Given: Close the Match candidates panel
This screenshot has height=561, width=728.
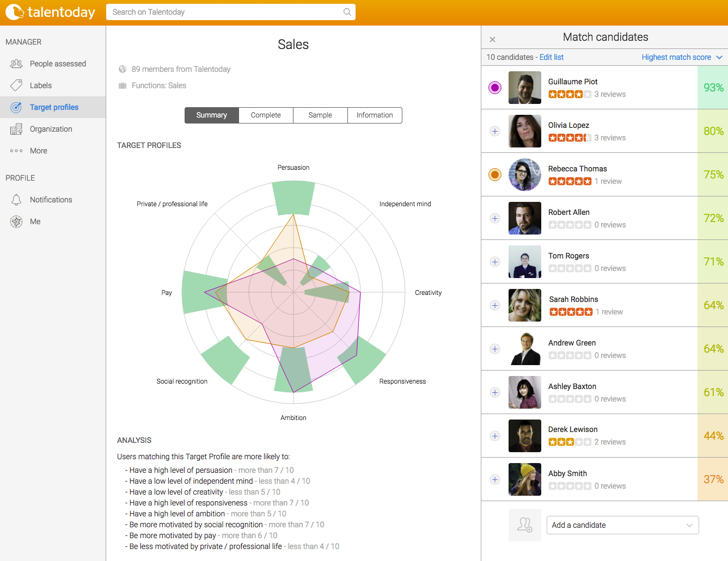Looking at the screenshot, I should [492, 39].
